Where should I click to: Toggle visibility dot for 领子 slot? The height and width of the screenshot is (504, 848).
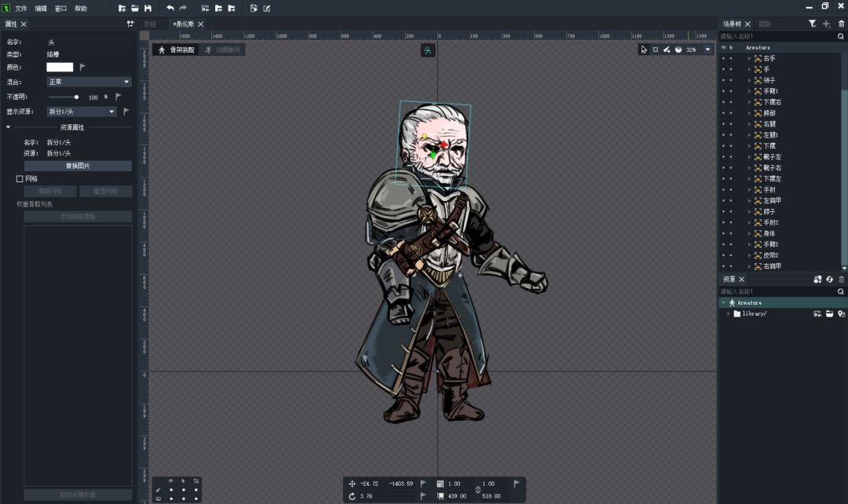pyautogui.click(x=724, y=80)
